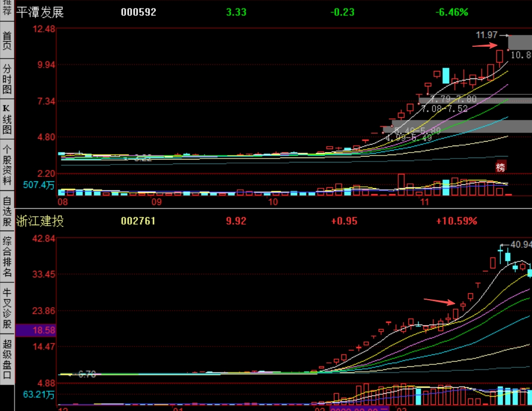Click the 33.45 axis label on the lower chart
Viewport: 532px width, 411px height.
[x=44, y=274]
